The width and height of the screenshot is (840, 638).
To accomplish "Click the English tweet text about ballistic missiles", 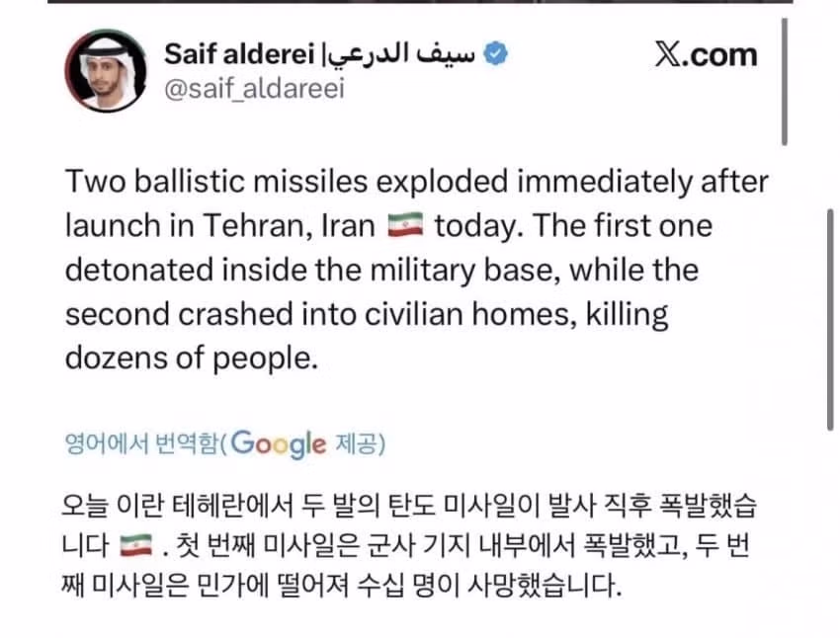I will coord(415,270).
